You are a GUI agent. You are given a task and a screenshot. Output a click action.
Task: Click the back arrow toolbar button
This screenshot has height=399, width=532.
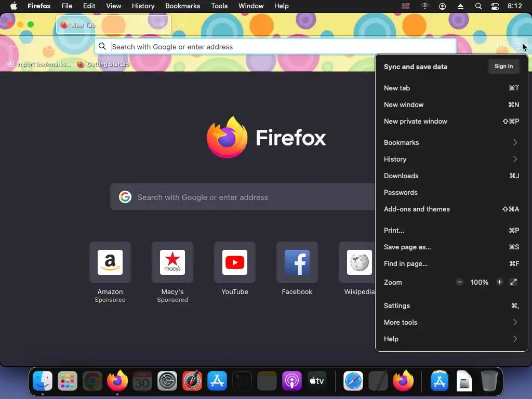[12, 46]
